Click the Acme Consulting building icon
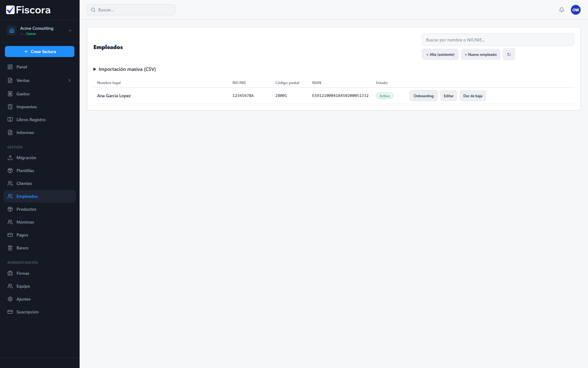Image resolution: width=588 pixels, height=368 pixels. [x=12, y=31]
